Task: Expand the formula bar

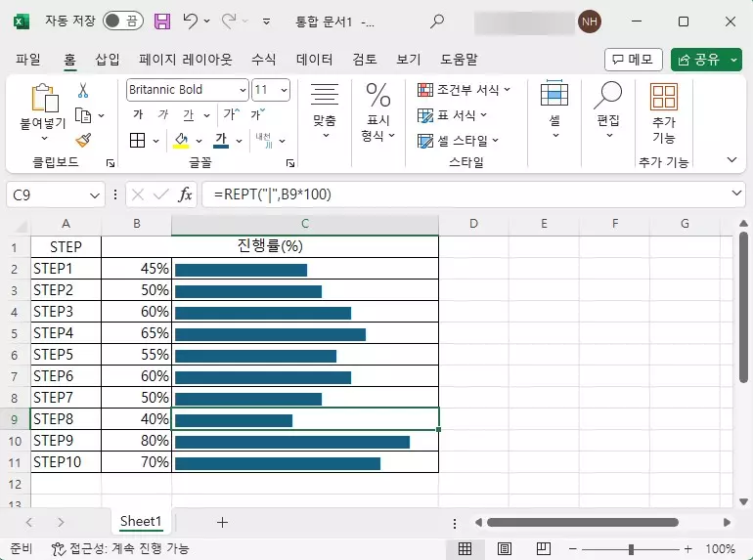Action: pos(736,194)
